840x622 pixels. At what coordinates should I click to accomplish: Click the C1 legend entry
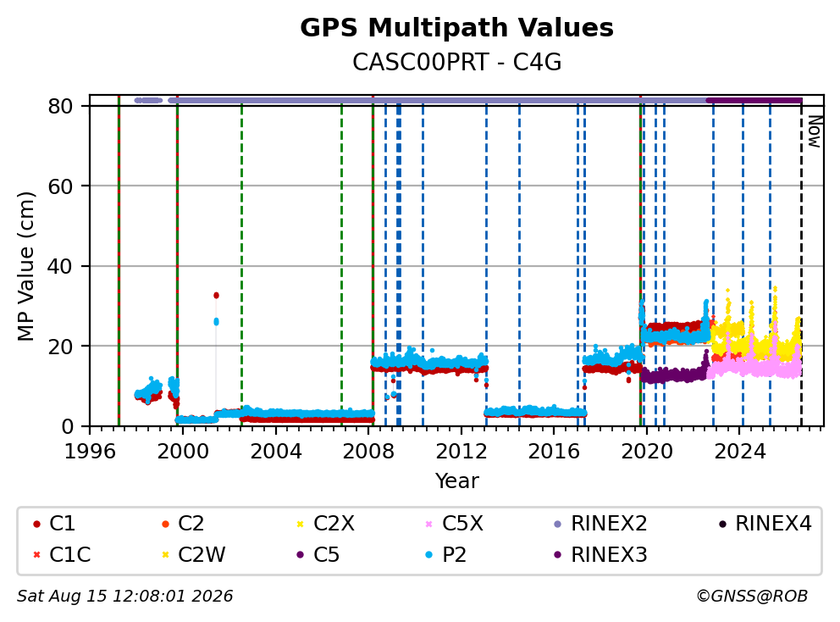pos(54,524)
